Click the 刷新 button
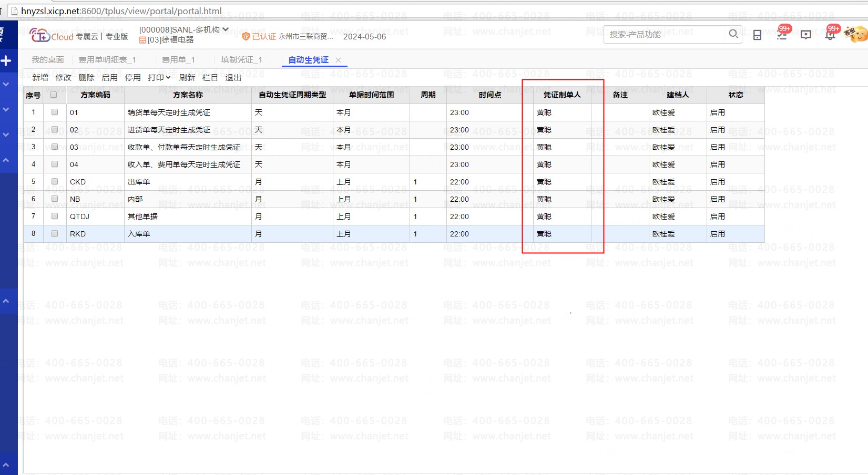The image size is (868, 475). point(187,78)
